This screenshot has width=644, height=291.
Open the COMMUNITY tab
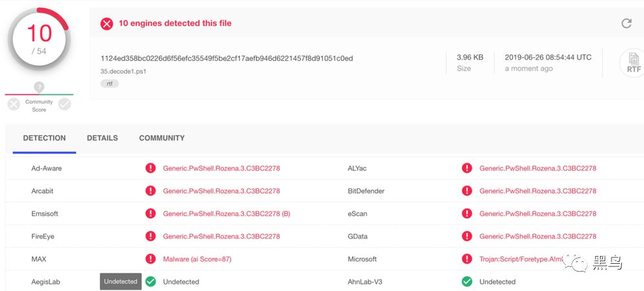click(x=162, y=138)
